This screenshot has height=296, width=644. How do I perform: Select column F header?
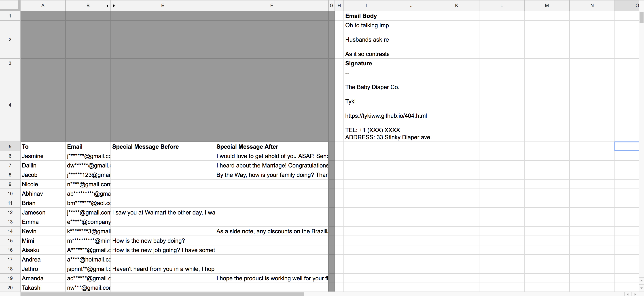coord(271,6)
